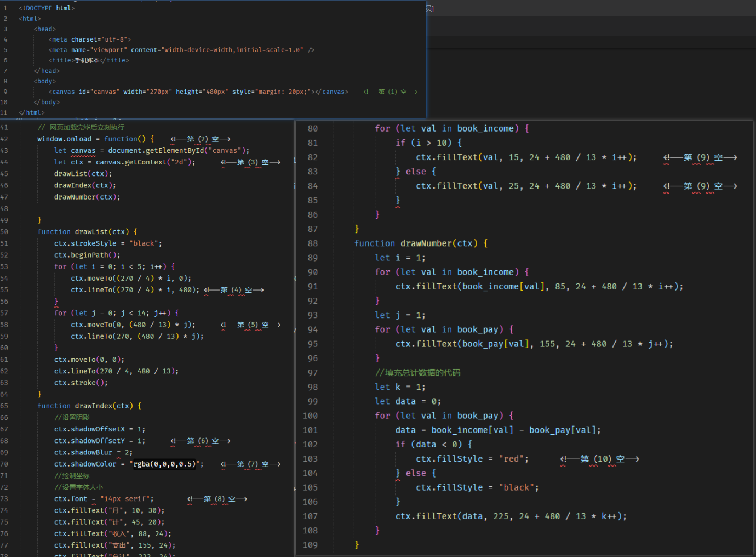Click 'function drawNumber(ctx) {' on line 88
This screenshot has width=756, height=557.
[421, 243]
